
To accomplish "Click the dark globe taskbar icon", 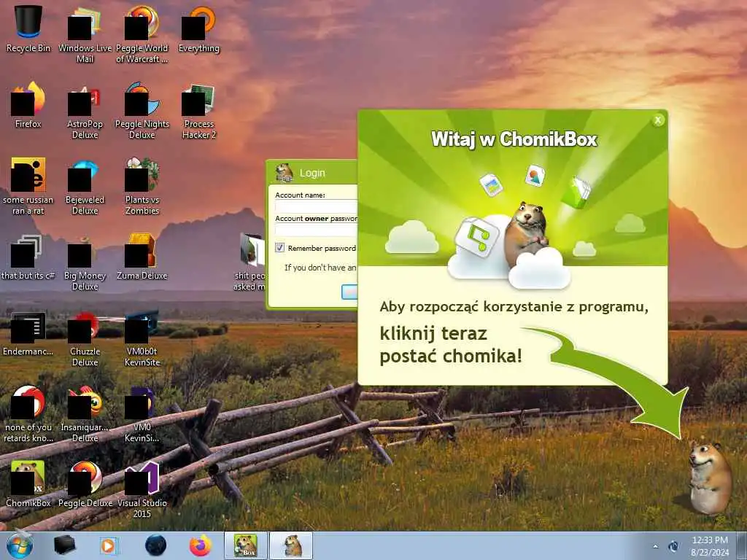I will pos(155,545).
